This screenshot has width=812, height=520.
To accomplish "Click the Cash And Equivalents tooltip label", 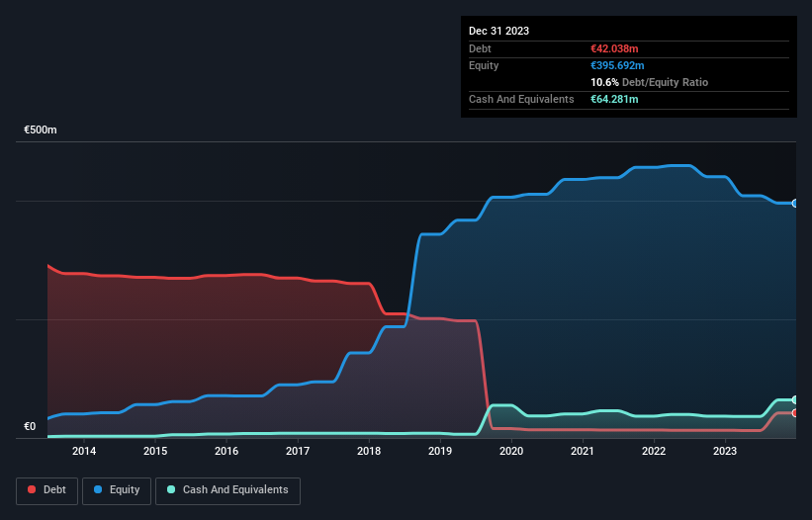I will (x=521, y=99).
